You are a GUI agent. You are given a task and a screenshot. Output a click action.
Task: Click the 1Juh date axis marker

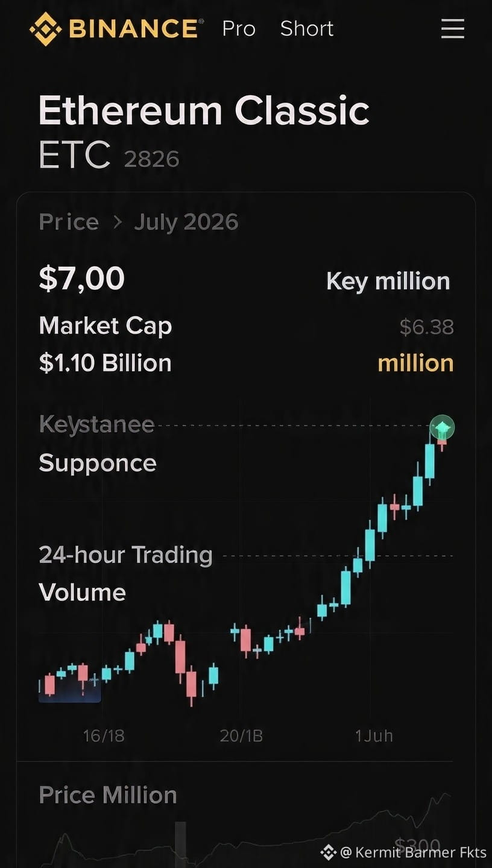click(x=374, y=736)
